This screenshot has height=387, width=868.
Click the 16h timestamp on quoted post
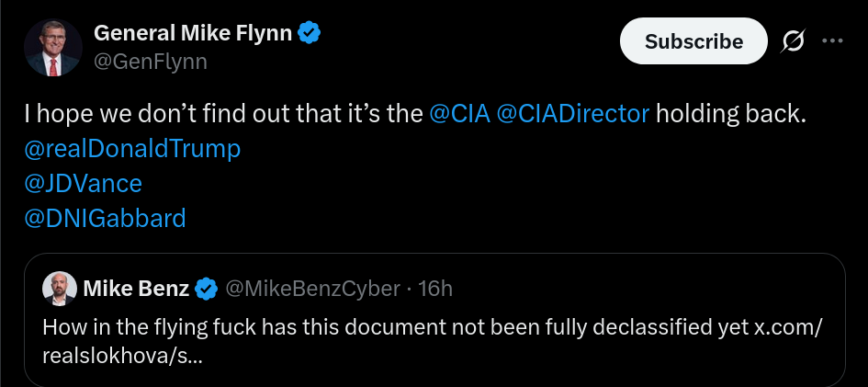click(x=435, y=289)
